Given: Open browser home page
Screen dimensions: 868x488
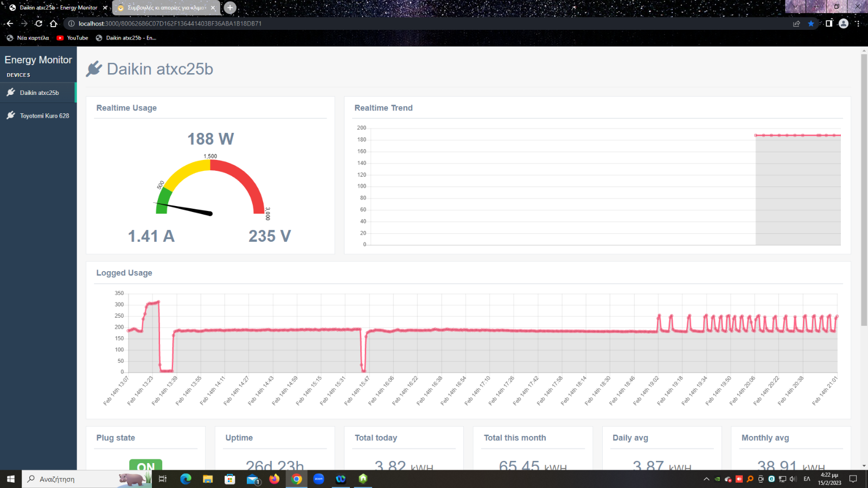Looking at the screenshot, I should pyautogui.click(x=53, y=23).
